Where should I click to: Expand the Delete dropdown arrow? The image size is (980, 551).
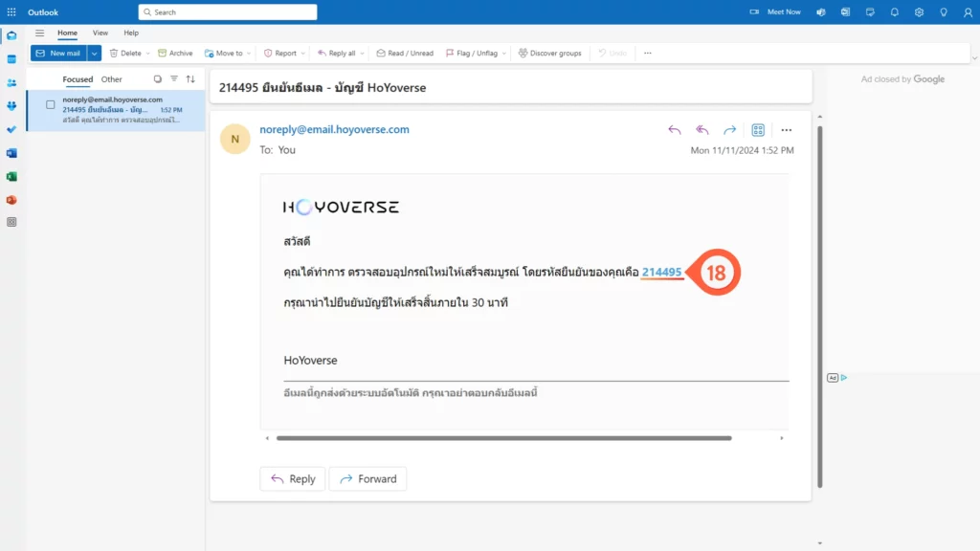click(148, 54)
